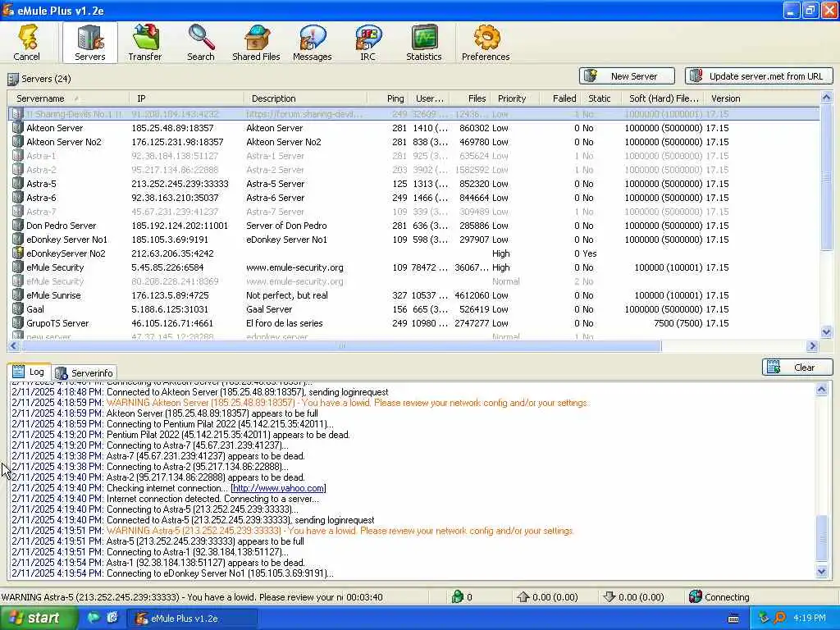Click the log pane up-arrow
The height and width of the screenshot is (630, 840).
point(822,390)
